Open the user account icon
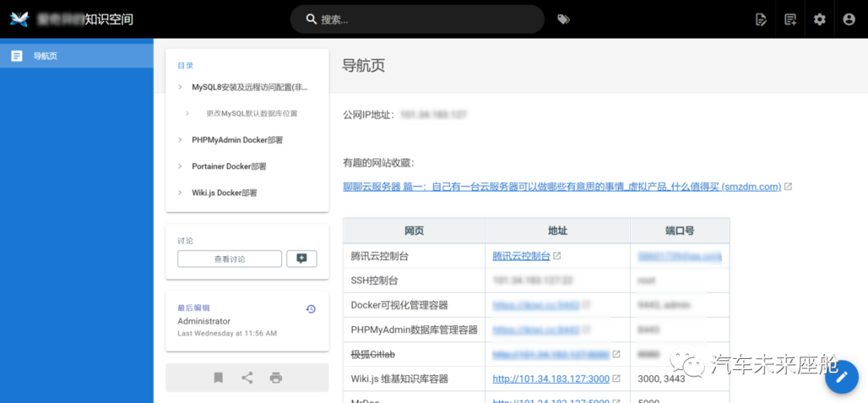Image resolution: width=868 pixels, height=403 pixels. (x=849, y=19)
